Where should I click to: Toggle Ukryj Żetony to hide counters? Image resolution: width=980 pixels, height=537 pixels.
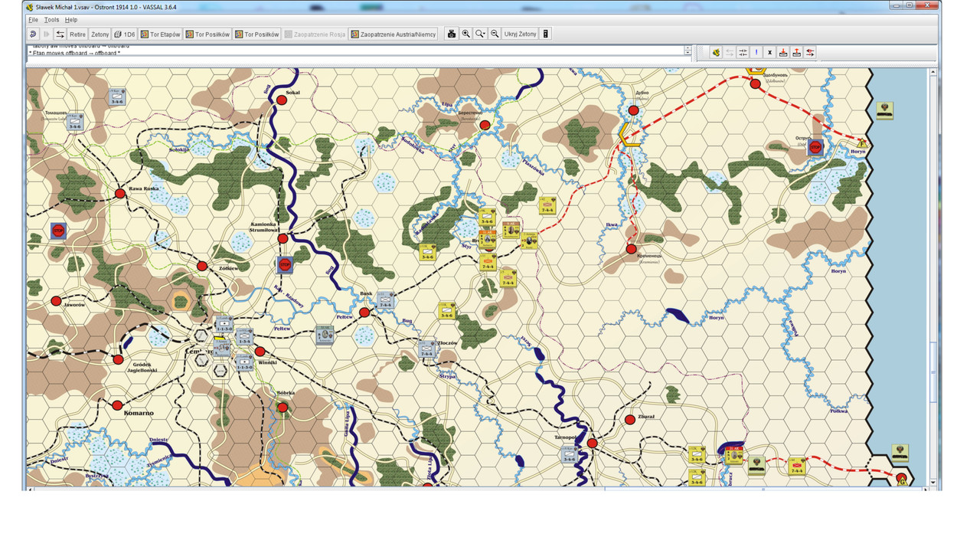[x=521, y=34]
